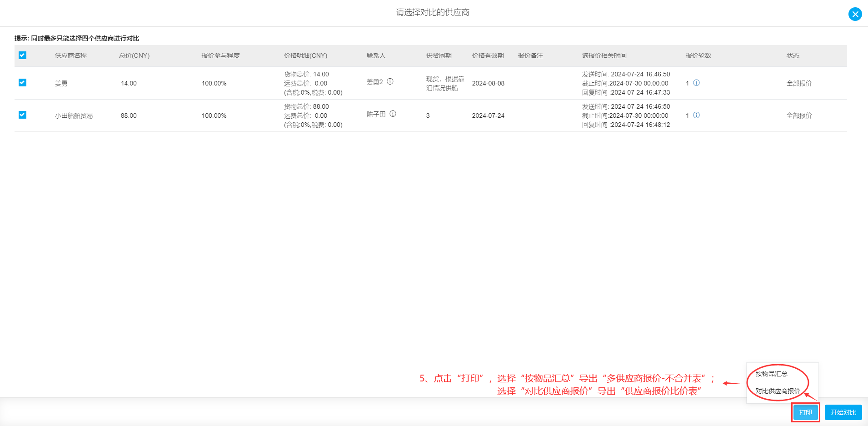Click contact name 陈子田

tap(376, 114)
